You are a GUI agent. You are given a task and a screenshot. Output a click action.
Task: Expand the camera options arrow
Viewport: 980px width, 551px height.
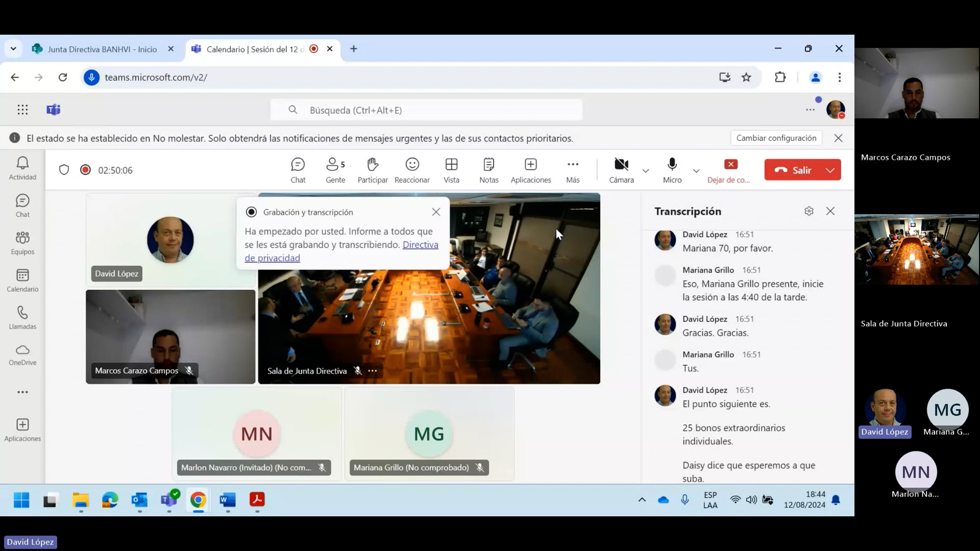click(x=646, y=171)
